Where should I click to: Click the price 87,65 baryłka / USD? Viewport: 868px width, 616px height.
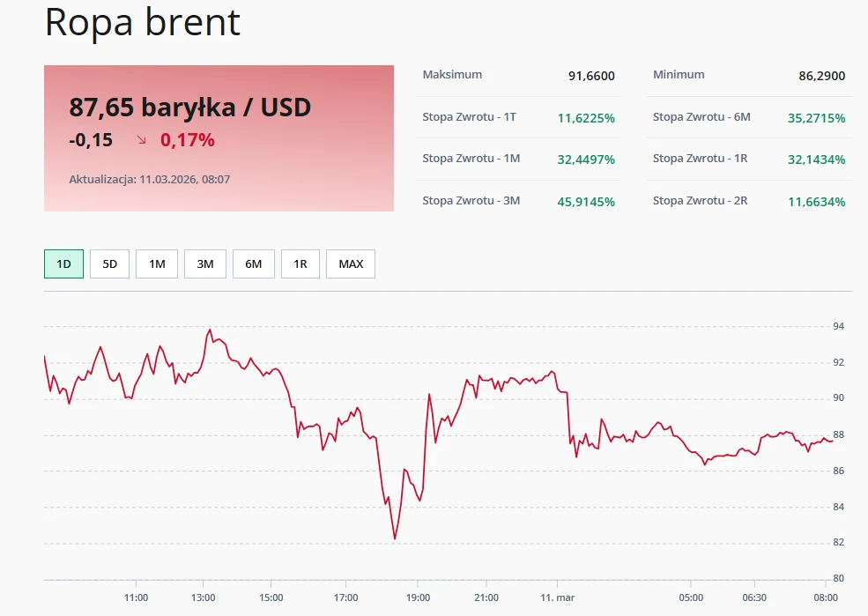[190, 108]
